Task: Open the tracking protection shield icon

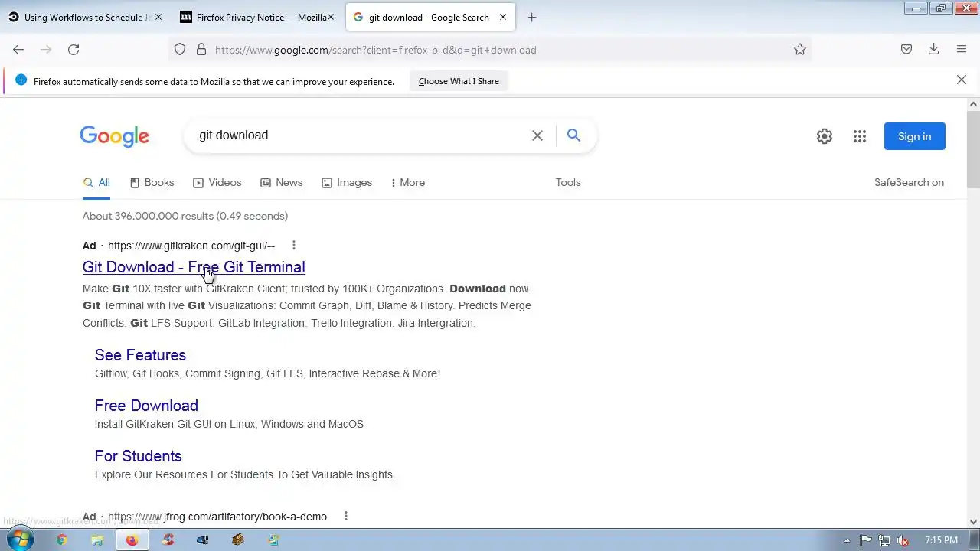Action: point(180,50)
